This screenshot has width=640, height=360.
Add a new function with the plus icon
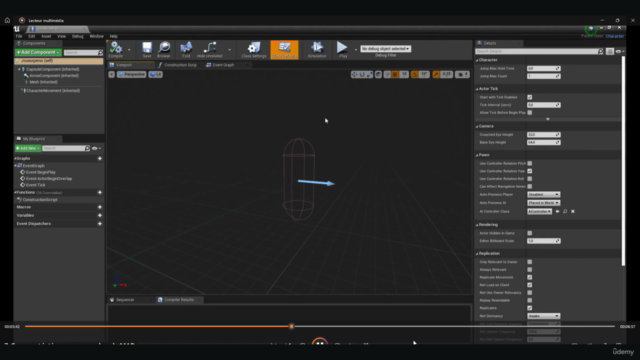(100, 192)
